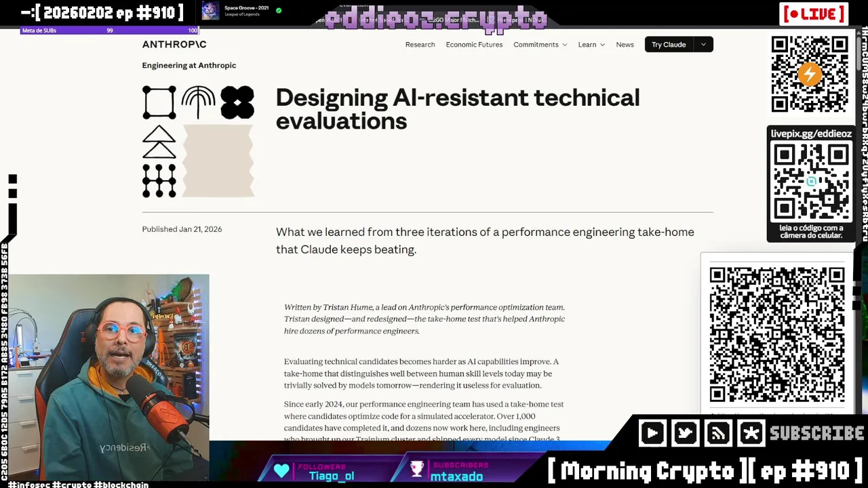868x488 pixels.
Task: Click the 20260202 ep #910 title text
Action: (102, 12)
